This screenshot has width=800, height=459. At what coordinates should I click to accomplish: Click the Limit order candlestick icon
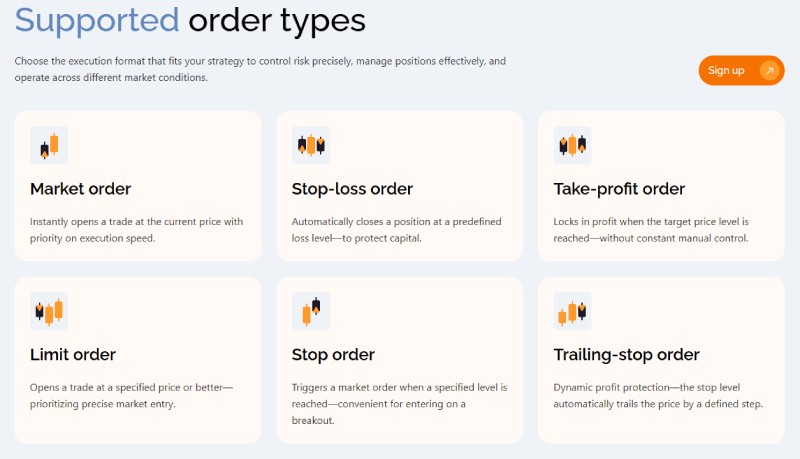pyautogui.click(x=49, y=311)
